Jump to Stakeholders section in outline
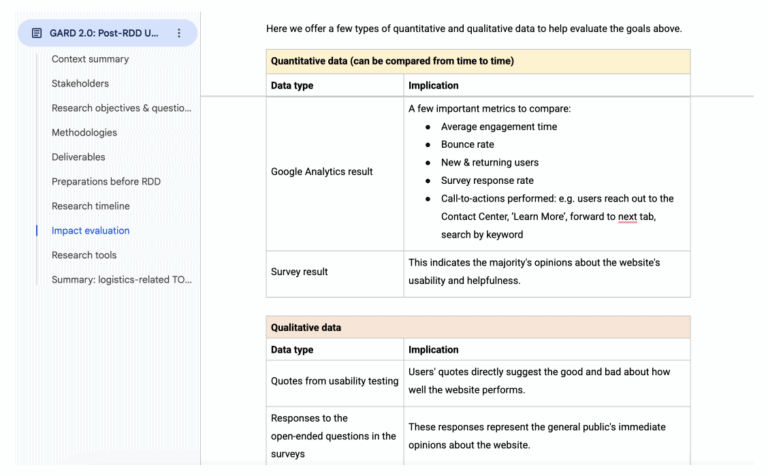This screenshot has height=476, width=768. [80, 83]
